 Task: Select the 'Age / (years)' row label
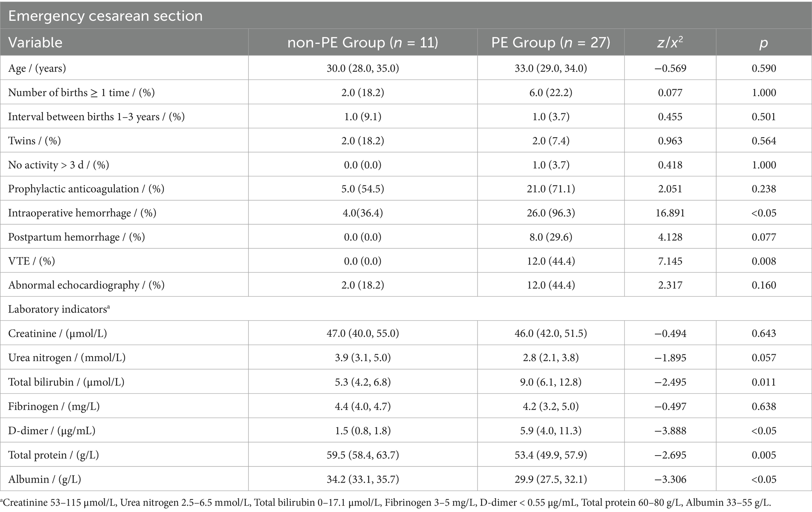[x=37, y=68]
